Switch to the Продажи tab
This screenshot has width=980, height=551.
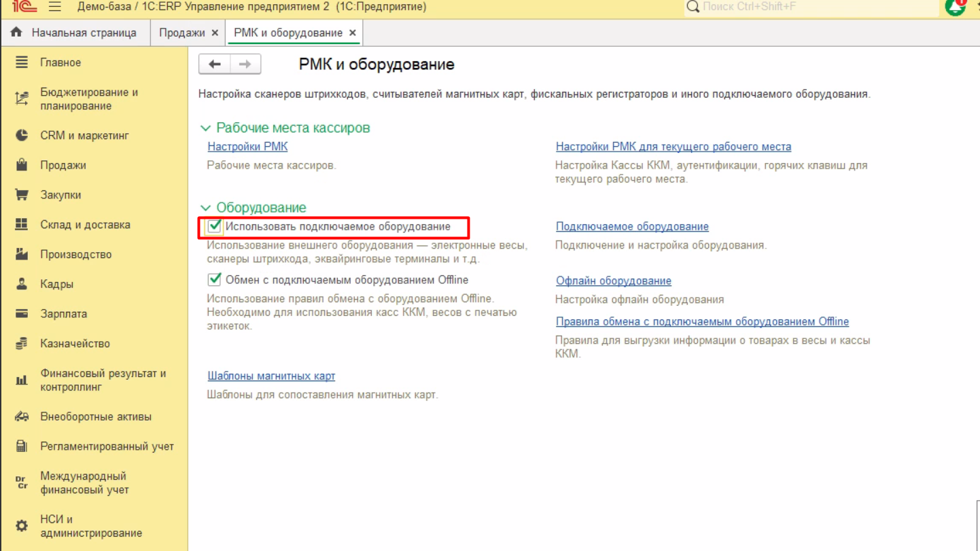pyautogui.click(x=181, y=33)
